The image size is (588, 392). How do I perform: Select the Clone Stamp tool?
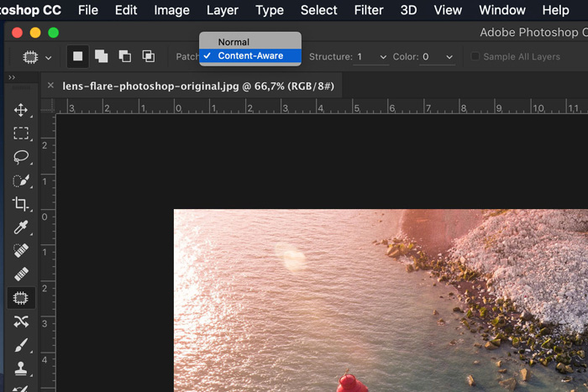pyautogui.click(x=21, y=368)
